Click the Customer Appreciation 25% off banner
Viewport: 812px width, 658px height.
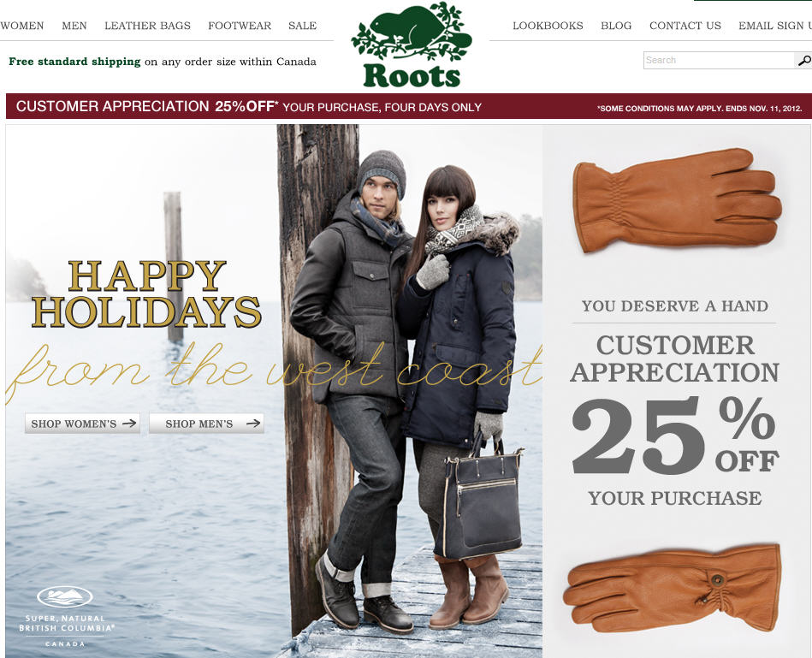coord(409,106)
